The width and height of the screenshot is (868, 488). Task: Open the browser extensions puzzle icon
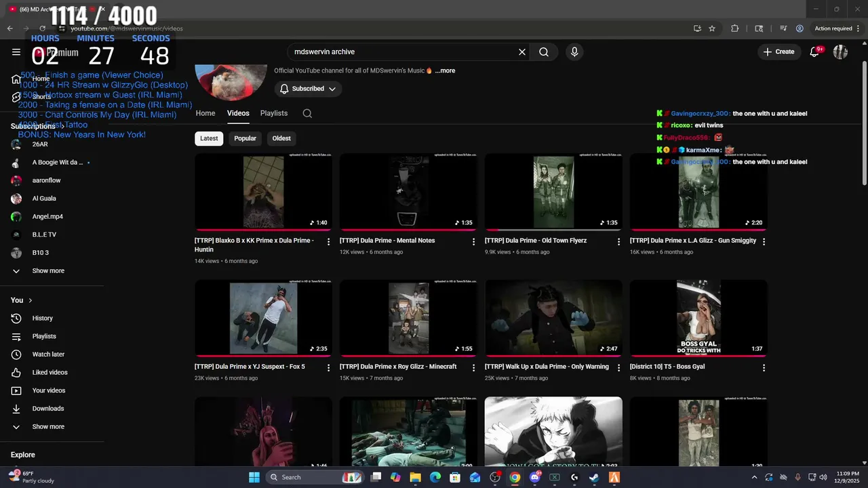point(735,28)
